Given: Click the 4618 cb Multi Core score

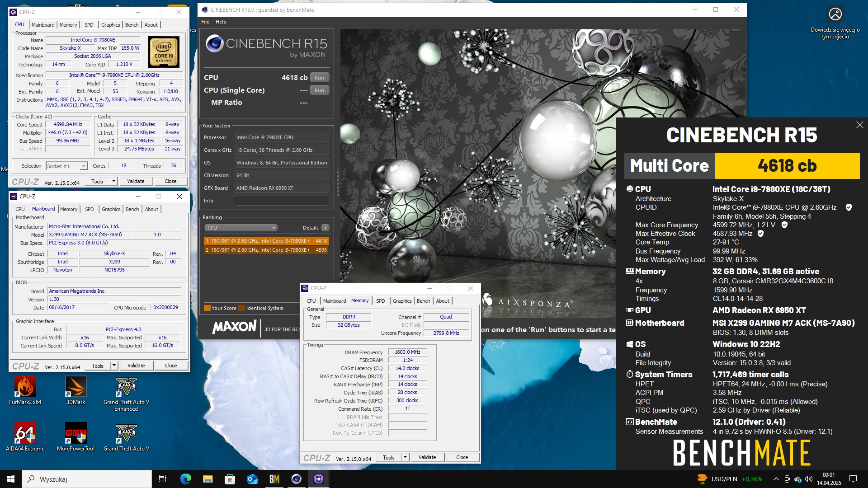Looking at the screenshot, I should (787, 166).
